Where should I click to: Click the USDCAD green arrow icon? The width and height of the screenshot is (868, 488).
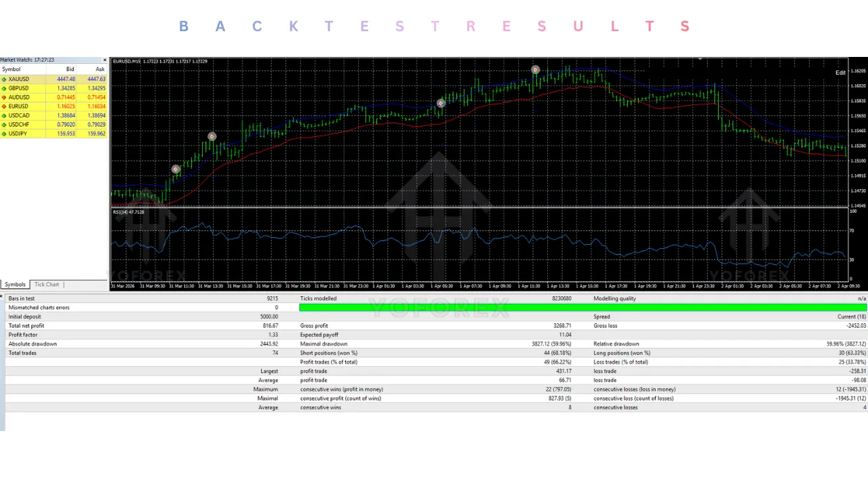coord(4,116)
